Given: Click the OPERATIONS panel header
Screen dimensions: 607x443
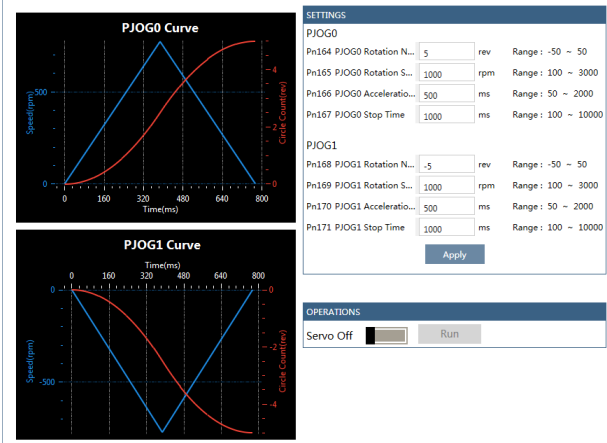Looking at the screenshot, I should click(x=454, y=312).
